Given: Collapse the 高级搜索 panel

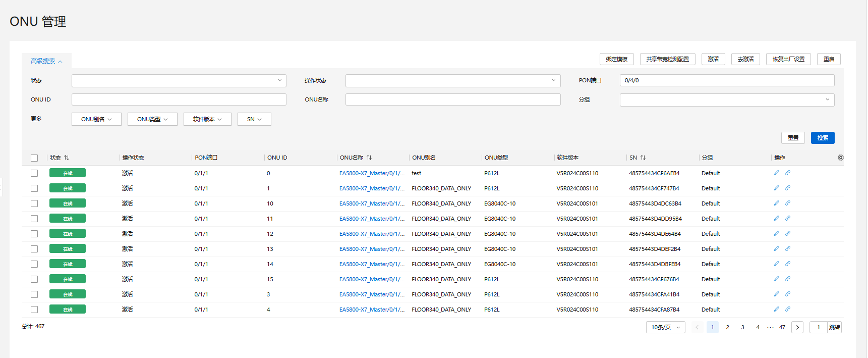Looking at the screenshot, I should point(46,61).
